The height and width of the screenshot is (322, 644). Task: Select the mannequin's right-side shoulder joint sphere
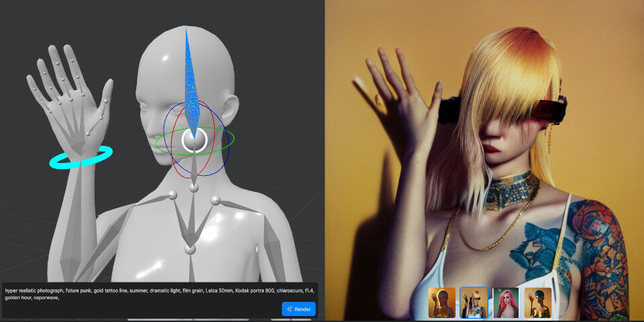(215, 200)
